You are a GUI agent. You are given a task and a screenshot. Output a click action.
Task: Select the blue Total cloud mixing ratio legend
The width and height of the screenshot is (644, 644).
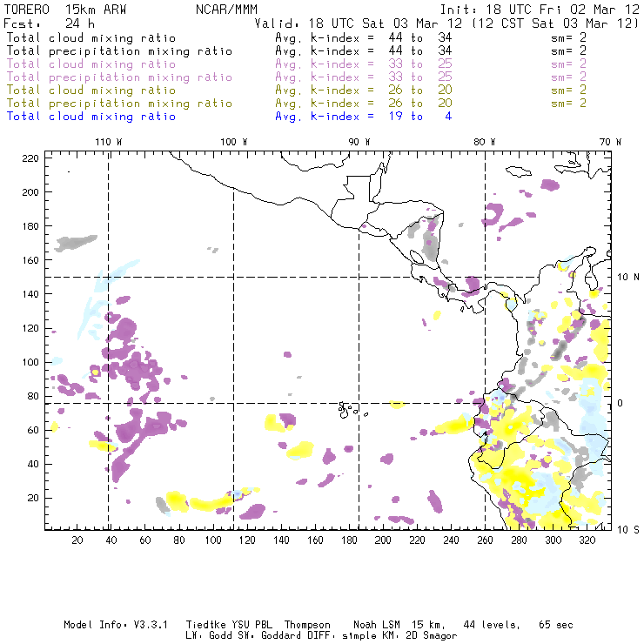[x=91, y=117]
